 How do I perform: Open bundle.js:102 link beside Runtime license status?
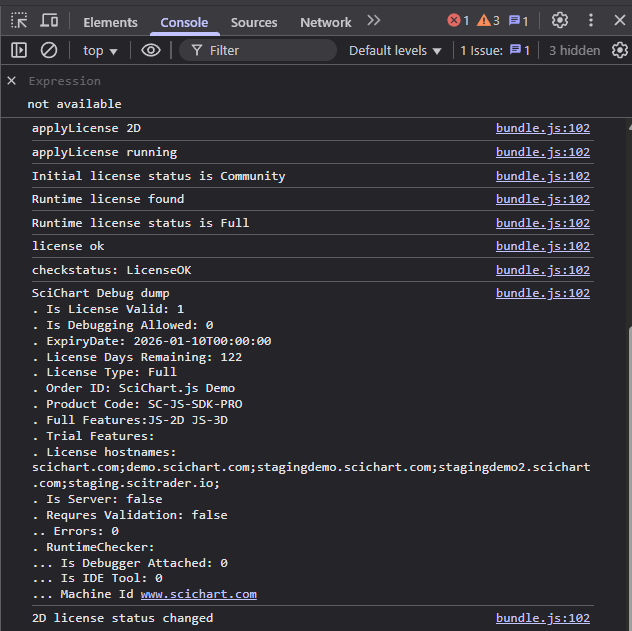pyautogui.click(x=543, y=223)
